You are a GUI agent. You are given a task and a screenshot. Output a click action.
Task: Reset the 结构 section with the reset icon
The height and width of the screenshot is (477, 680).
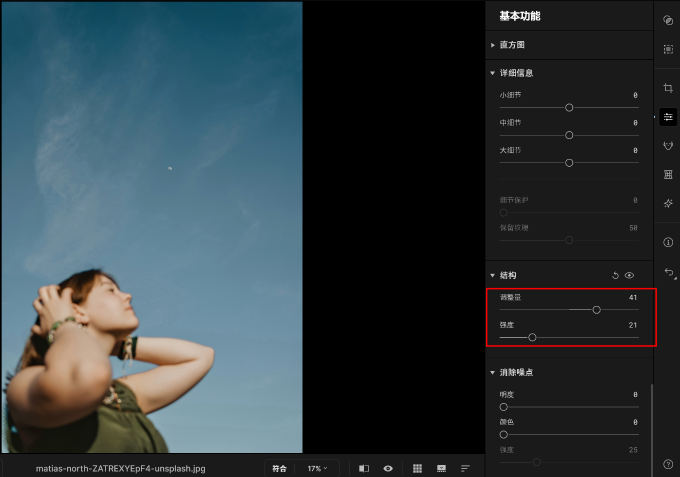tap(615, 275)
